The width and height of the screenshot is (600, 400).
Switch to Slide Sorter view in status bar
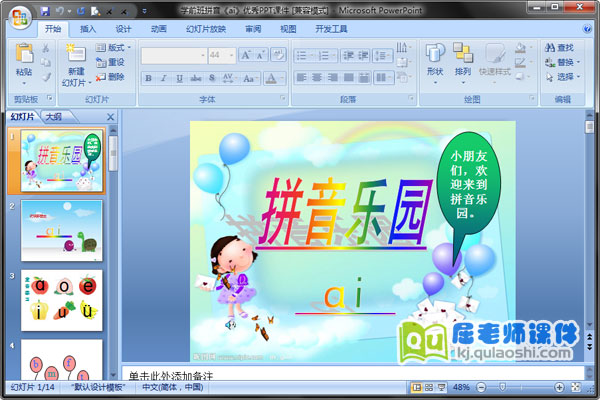pyautogui.click(x=429, y=387)
